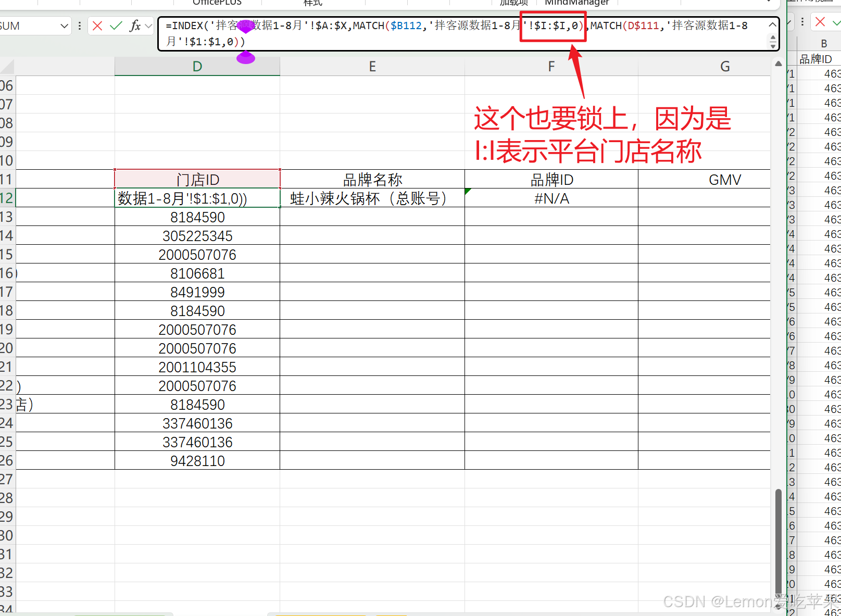
Task: Select column B header in right window
Action: pos(824,44)
